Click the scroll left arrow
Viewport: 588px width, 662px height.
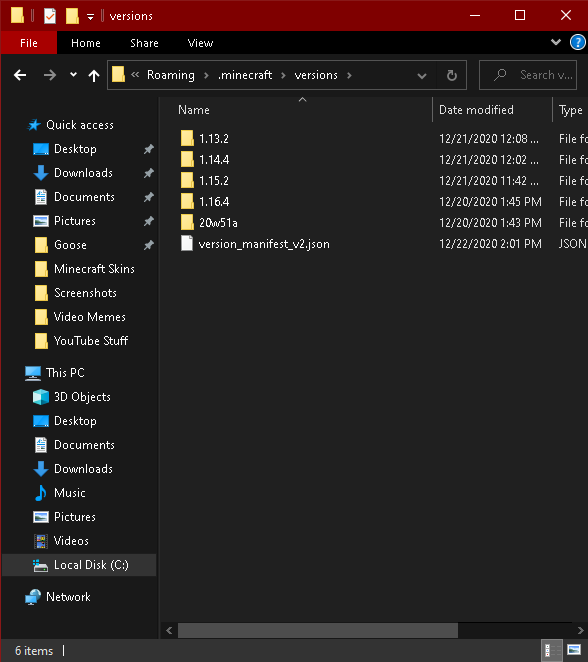click(169, 630)
